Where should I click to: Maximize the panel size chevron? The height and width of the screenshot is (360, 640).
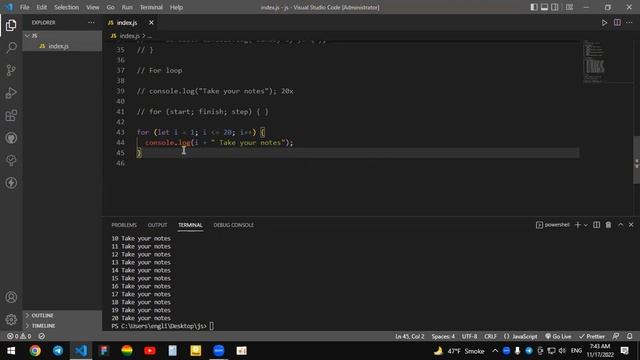point(620,225)
